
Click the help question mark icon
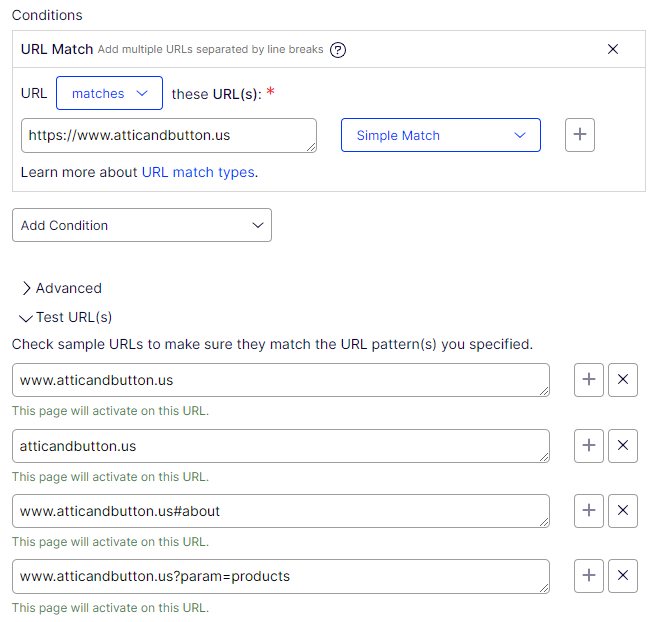tap(338, 49)
